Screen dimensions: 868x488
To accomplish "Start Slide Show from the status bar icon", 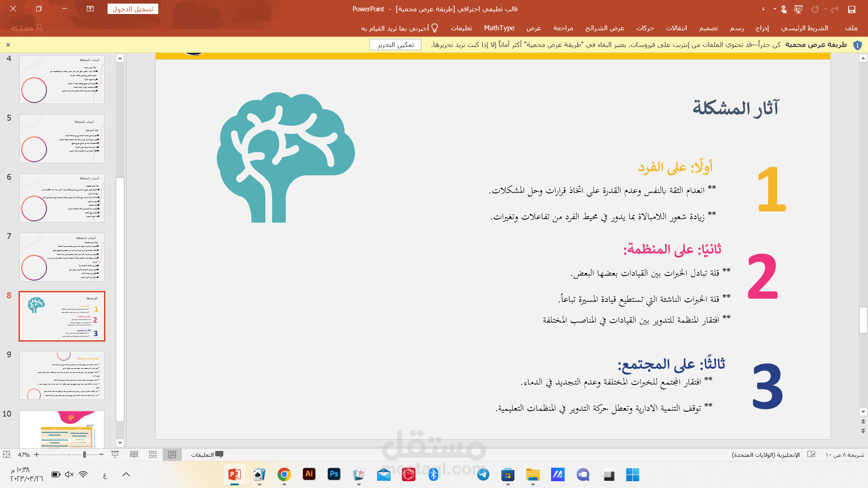I will pos(115,455).
